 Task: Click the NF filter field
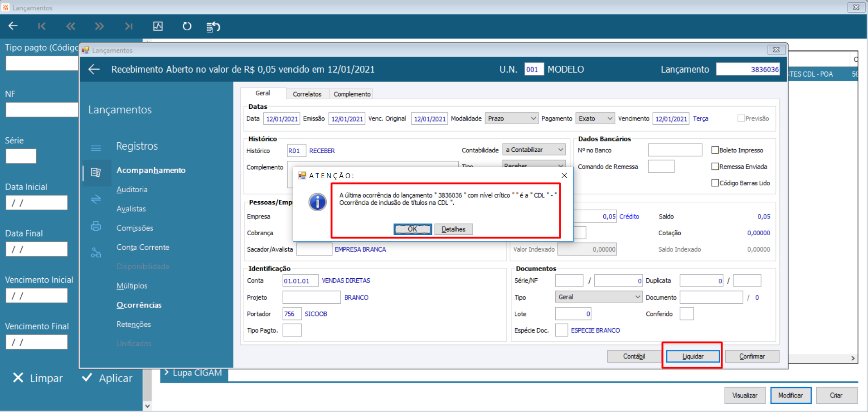pyautogui.click(x=42, y=110)
